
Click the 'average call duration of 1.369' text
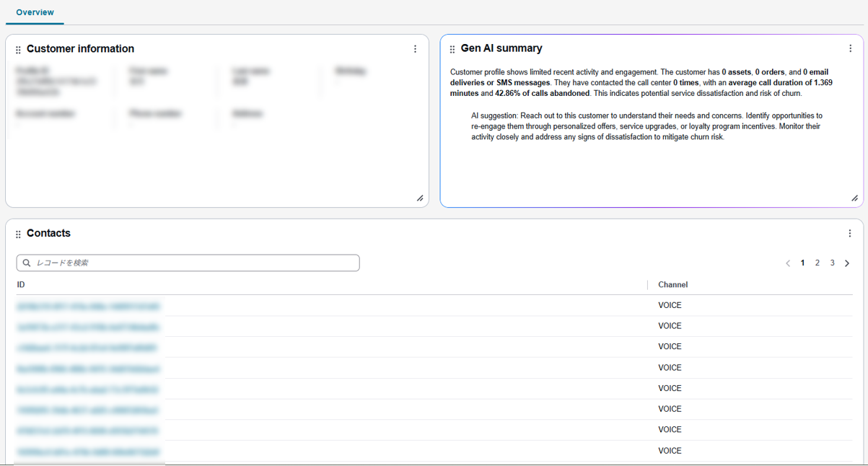pyautogui.click(x=781, y=83)
